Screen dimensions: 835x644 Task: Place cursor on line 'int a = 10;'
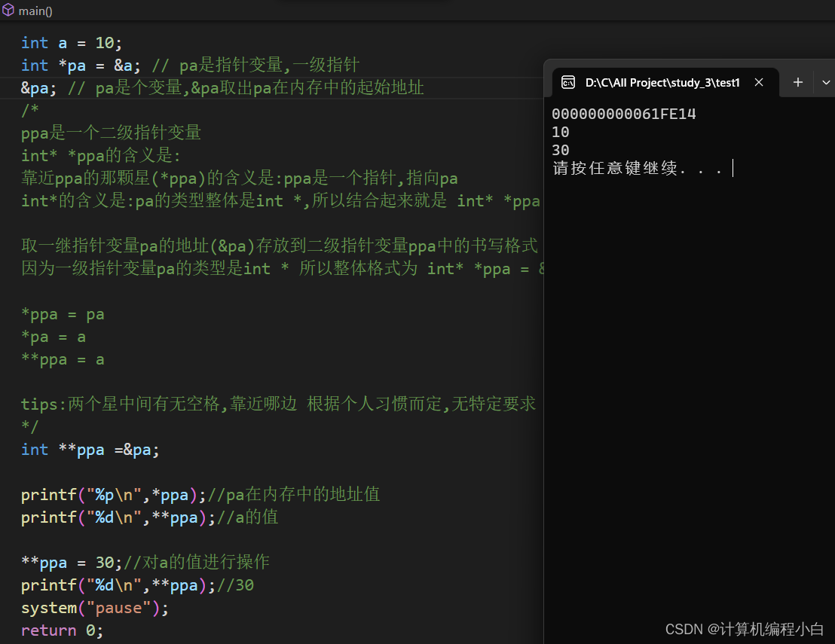click(72, 43)
